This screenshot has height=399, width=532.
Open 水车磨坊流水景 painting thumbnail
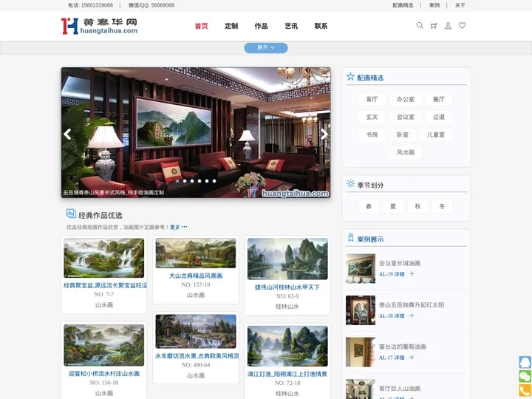[196, 331]
